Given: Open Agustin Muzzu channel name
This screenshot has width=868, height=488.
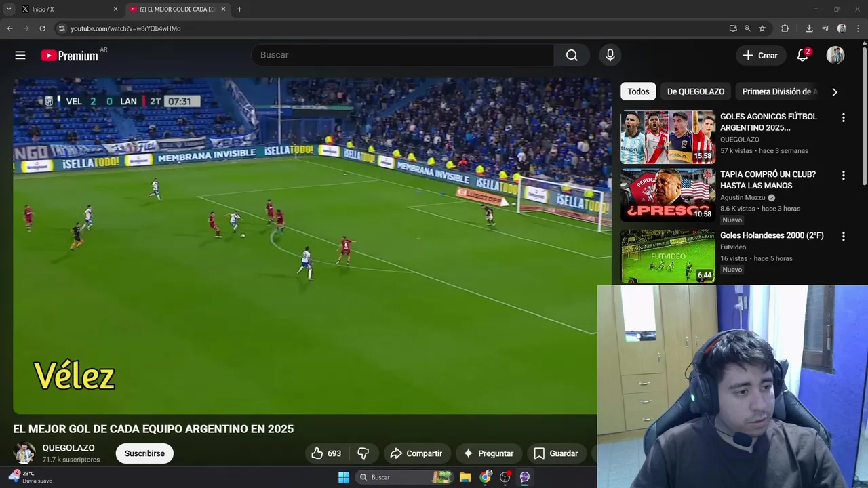Looking at the screenshot, I should coord(743,197).
